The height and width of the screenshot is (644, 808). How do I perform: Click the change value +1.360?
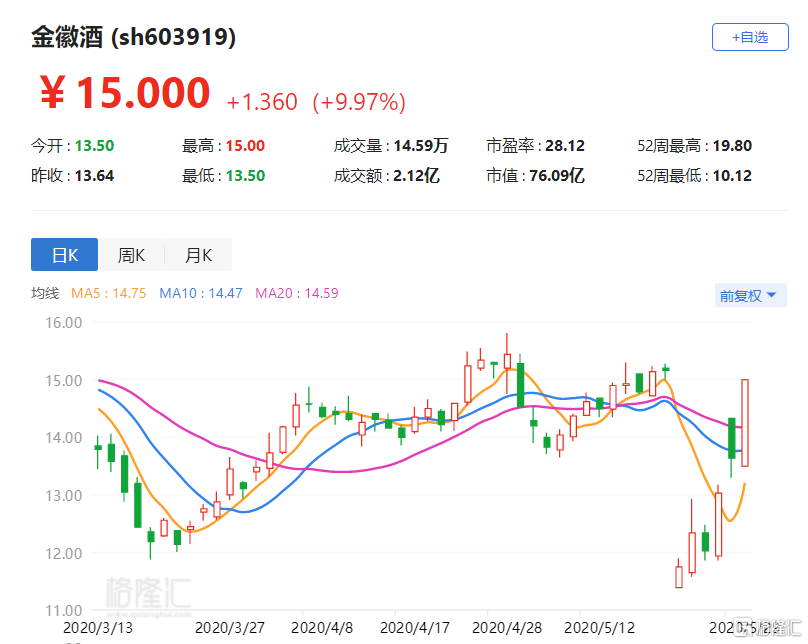point(262,101)
